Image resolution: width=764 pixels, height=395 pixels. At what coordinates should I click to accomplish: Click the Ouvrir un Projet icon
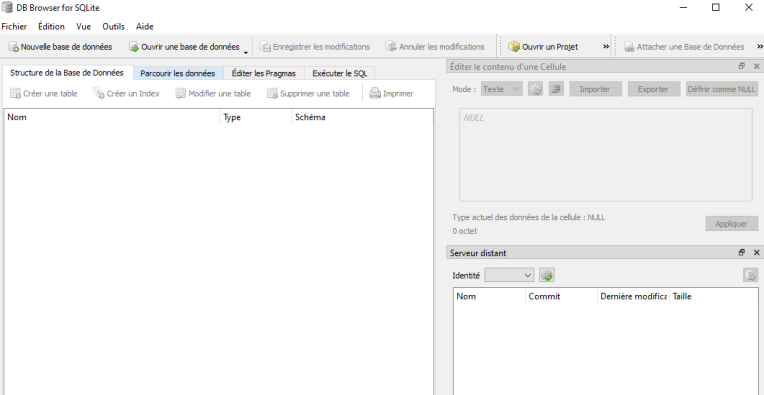point(514,47)
